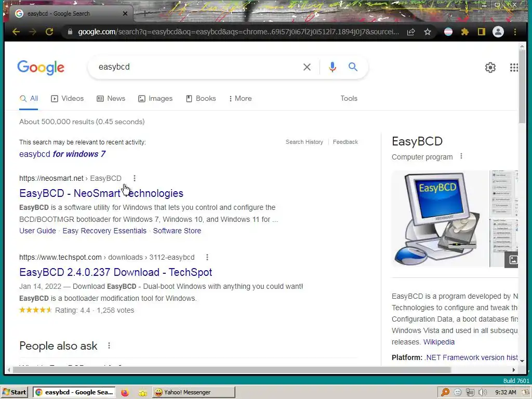Image resolution: width=532 pixels, height=399 pixels.
Task: Go back to the previous page
Action: [16, 32]
